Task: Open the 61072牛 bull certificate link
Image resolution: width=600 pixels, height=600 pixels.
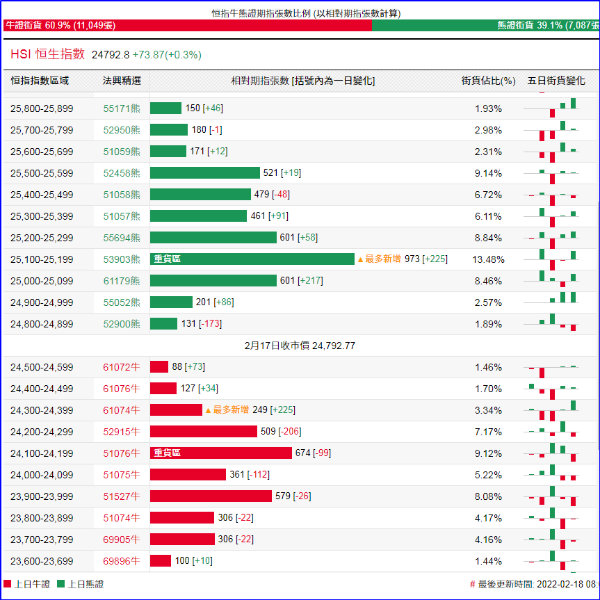Action: tap(121, 367)
